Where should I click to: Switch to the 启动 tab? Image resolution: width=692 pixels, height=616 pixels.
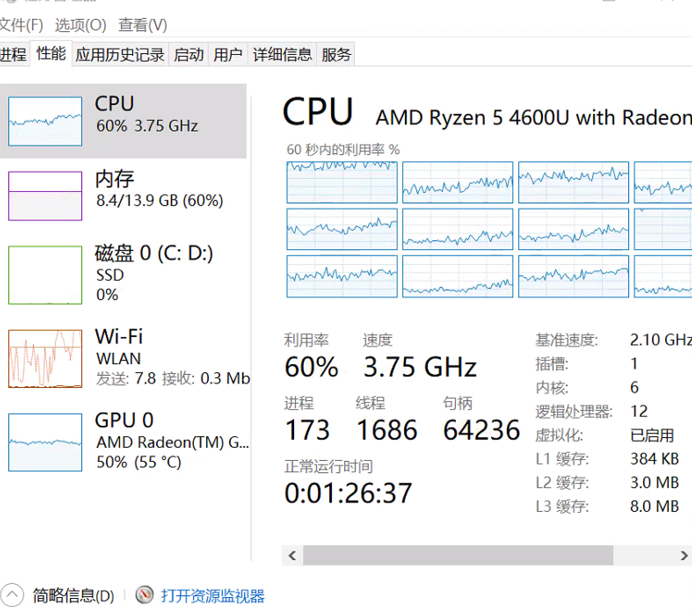click(x=189, y=55)
